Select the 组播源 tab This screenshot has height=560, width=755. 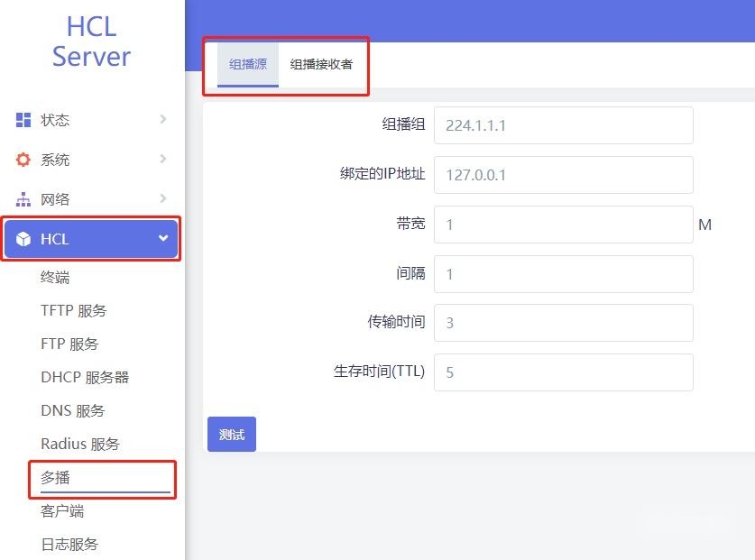click(247, 65)
